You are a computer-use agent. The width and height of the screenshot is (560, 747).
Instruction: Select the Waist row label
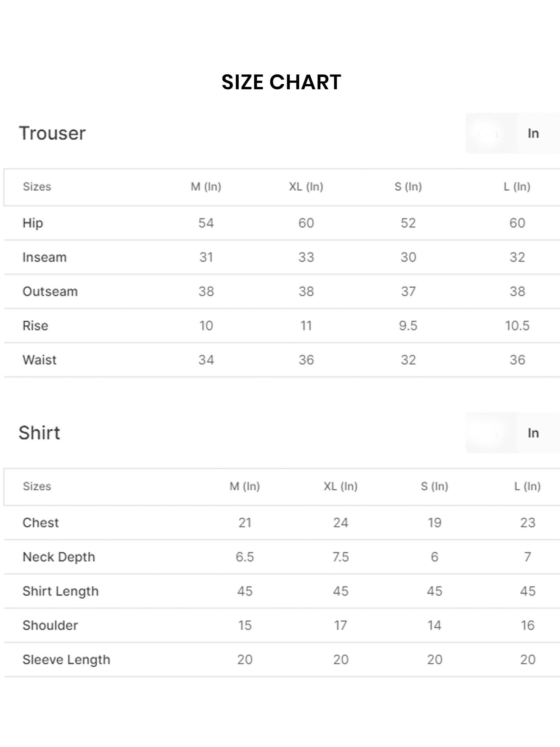(x=40, y=360)
